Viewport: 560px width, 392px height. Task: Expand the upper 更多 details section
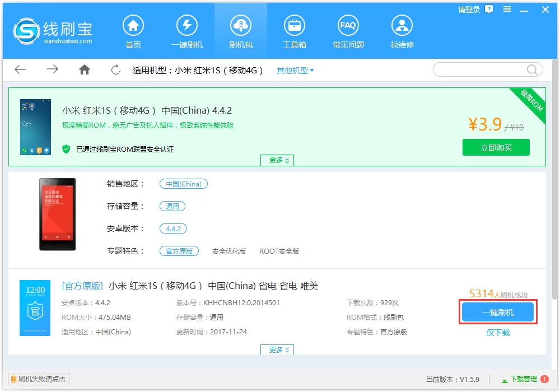pyautogui.click(x=277, y=160)
